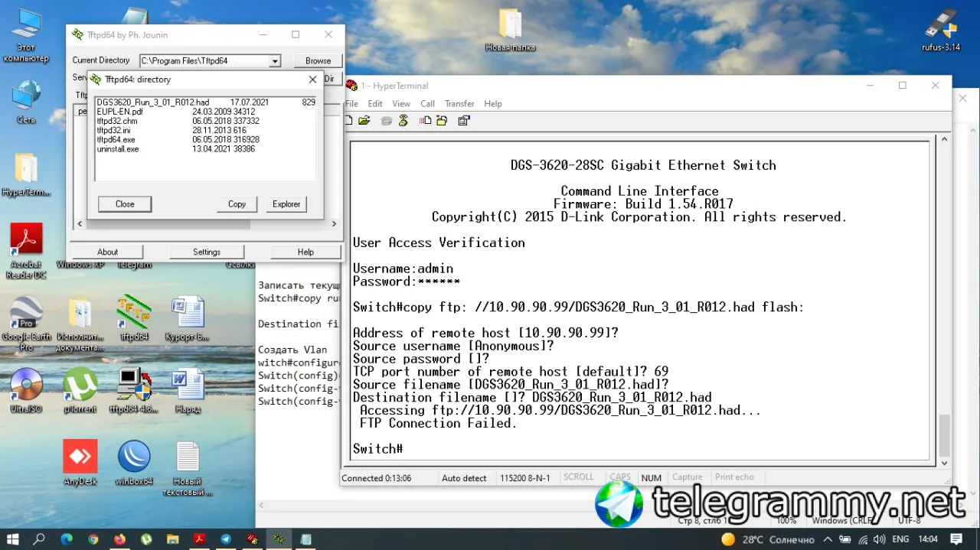Click HyperTerminal vertical scrollbar down arrow
The height and width of the screenshot is (550, 980).
coord(944,463)
